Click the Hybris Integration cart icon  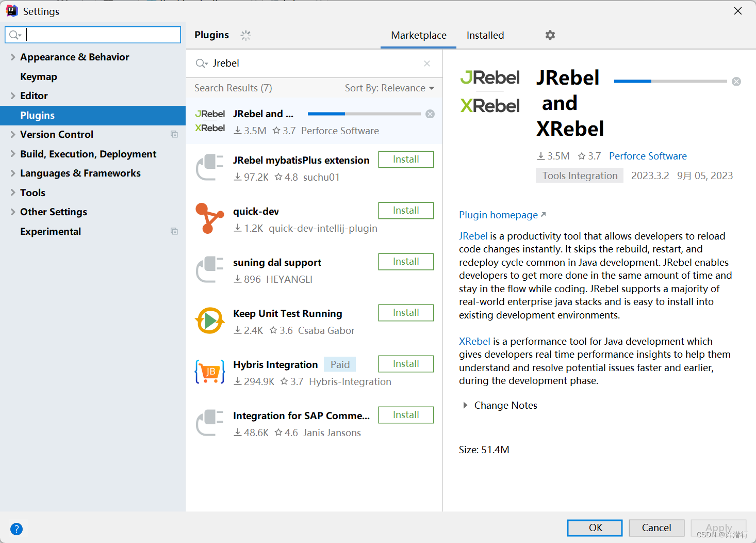210,372
